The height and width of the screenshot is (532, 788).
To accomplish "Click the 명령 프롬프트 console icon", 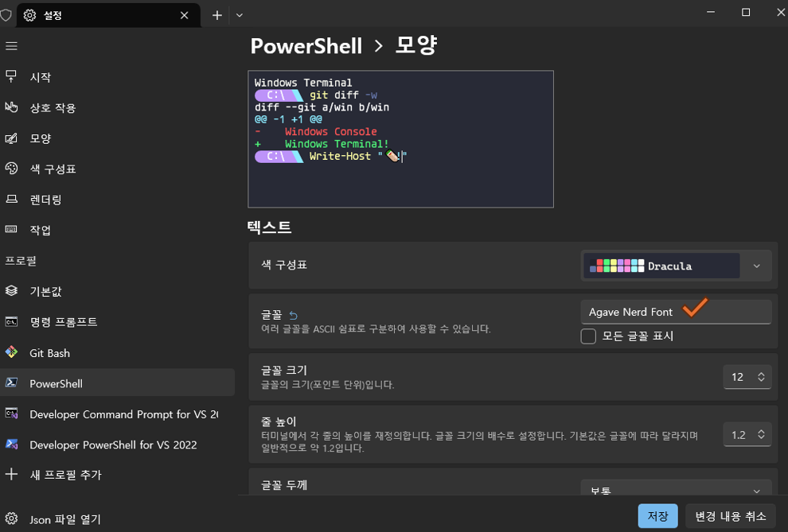I will 11,322.
